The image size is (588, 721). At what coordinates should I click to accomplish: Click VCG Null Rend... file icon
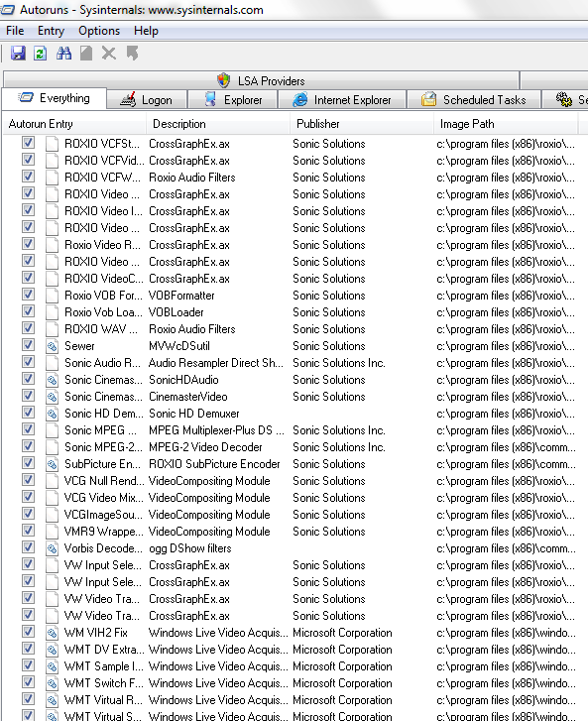tap(52, 481)
